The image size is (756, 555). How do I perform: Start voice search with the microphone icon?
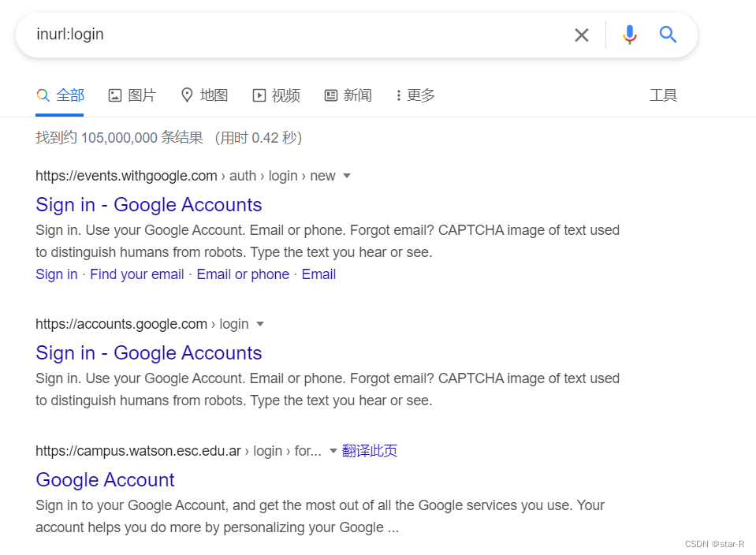click(629, 35)
